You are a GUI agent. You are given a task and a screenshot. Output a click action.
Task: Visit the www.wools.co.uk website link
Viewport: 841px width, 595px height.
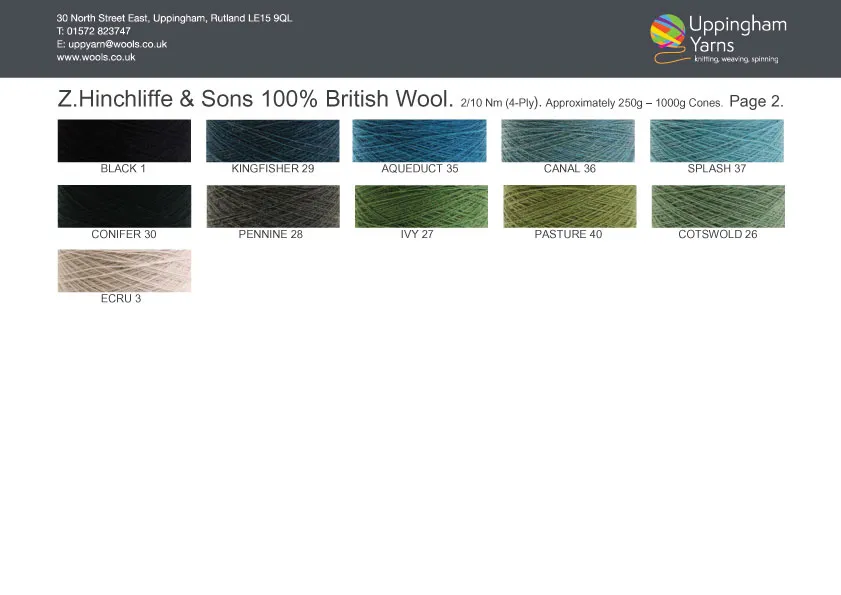tap(96, 58)
